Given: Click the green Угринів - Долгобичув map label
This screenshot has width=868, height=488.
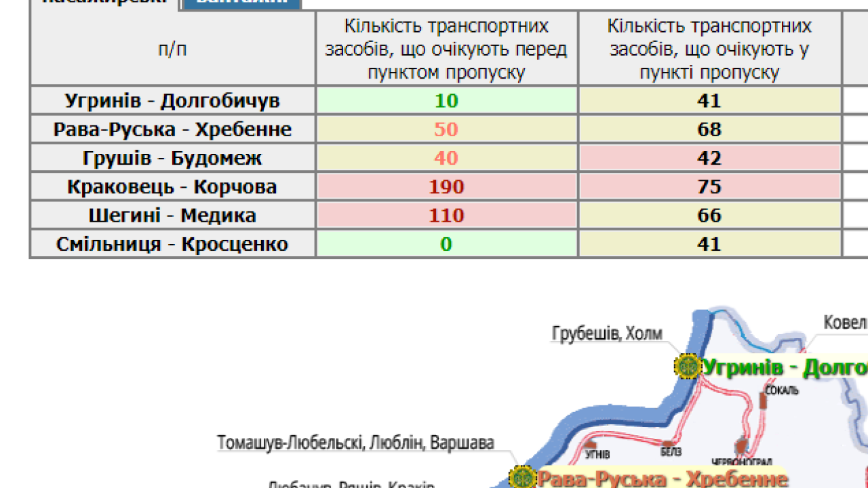Looking at the screenshot, I should [x=785, y=368].
